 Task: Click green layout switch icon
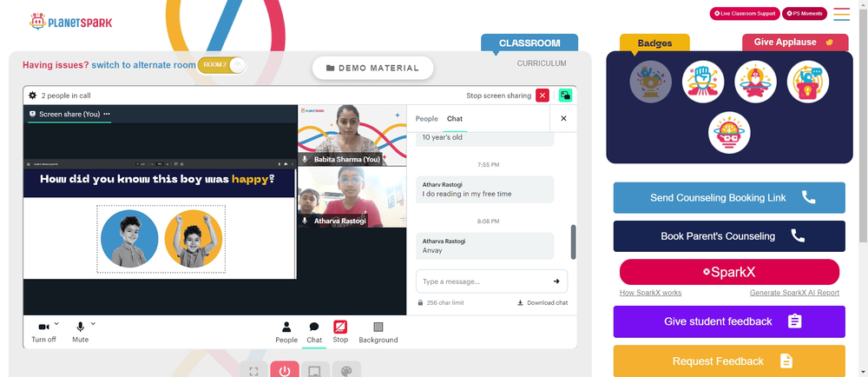tap(565, 96)
